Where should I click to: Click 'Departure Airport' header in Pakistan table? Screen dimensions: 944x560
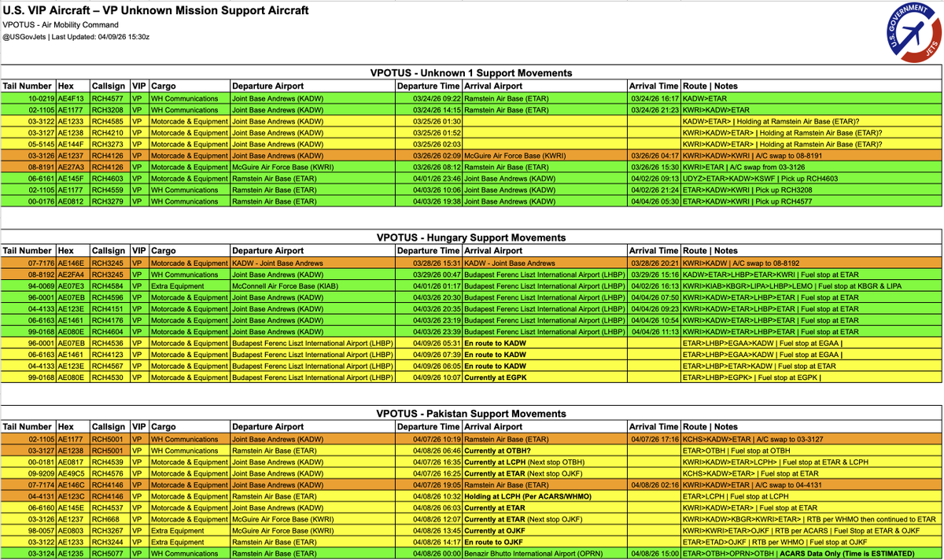tap(312, 427)
